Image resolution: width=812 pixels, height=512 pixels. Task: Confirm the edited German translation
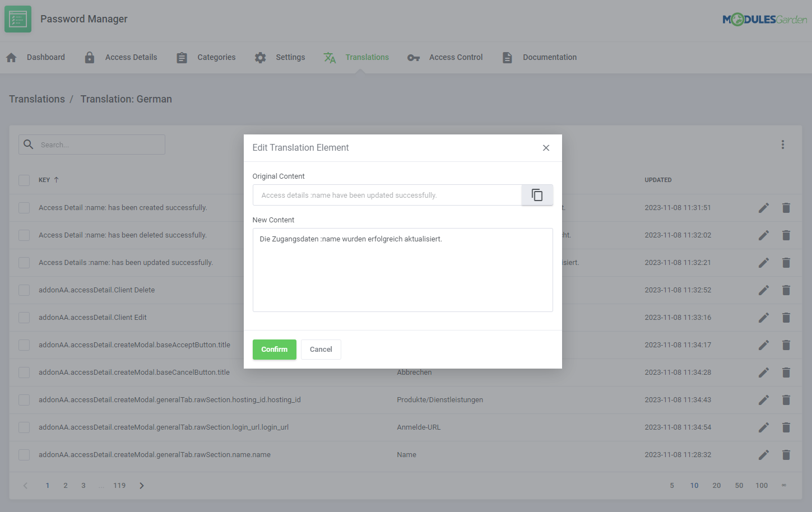pyautogui.click(x=274, y=349)
